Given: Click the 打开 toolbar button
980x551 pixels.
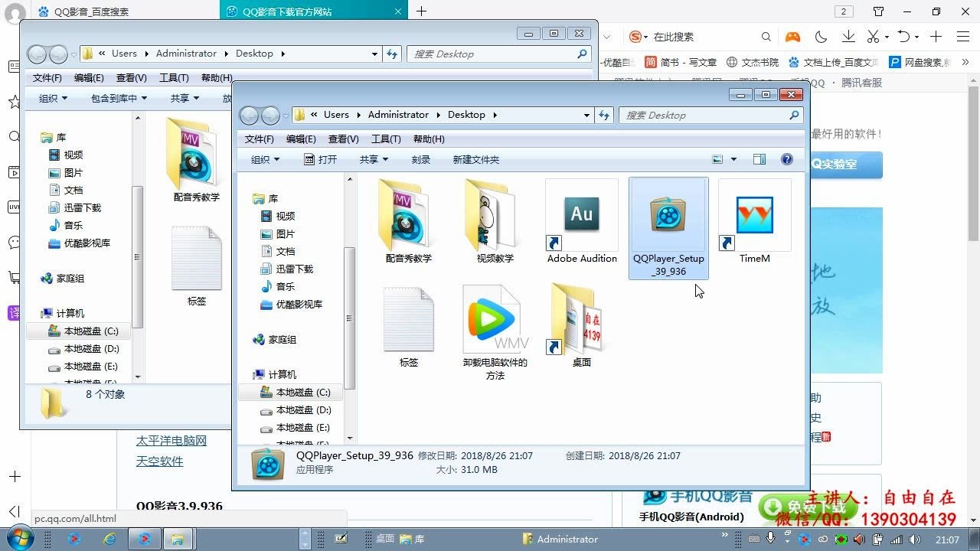Looking at the screenshot, I should (x=320, y=159).
